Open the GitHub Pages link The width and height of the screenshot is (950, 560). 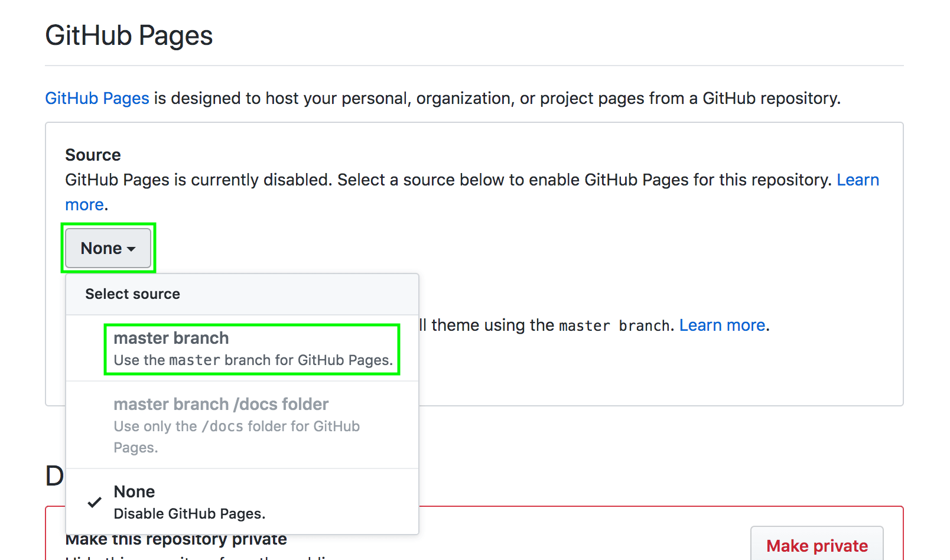[97, 98]
